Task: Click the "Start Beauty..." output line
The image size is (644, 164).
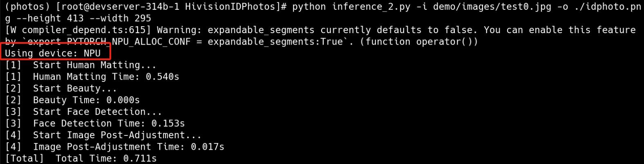Action: (75, 88)
